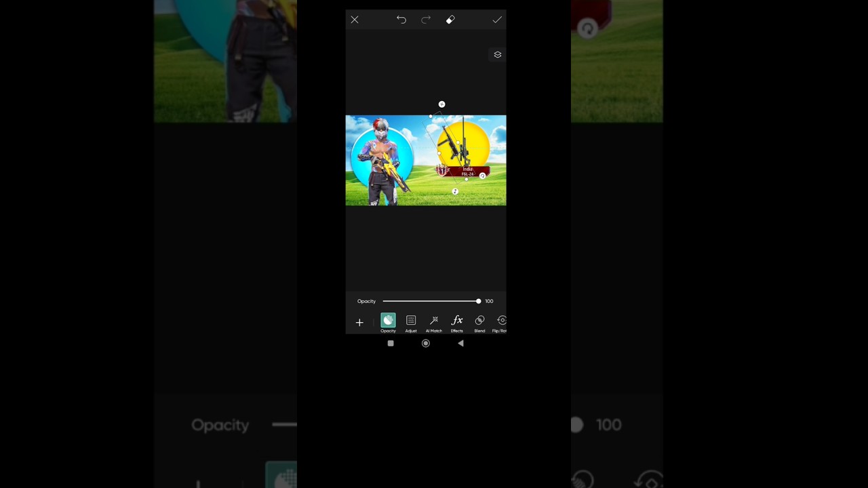
Task: Open the Blend tool
Action: (479, 323)
